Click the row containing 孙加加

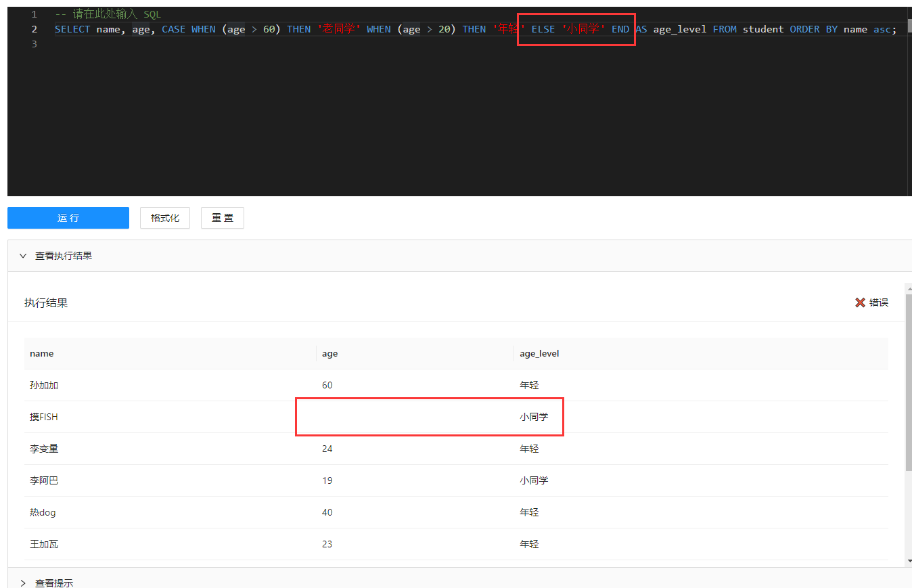[44, 385]
